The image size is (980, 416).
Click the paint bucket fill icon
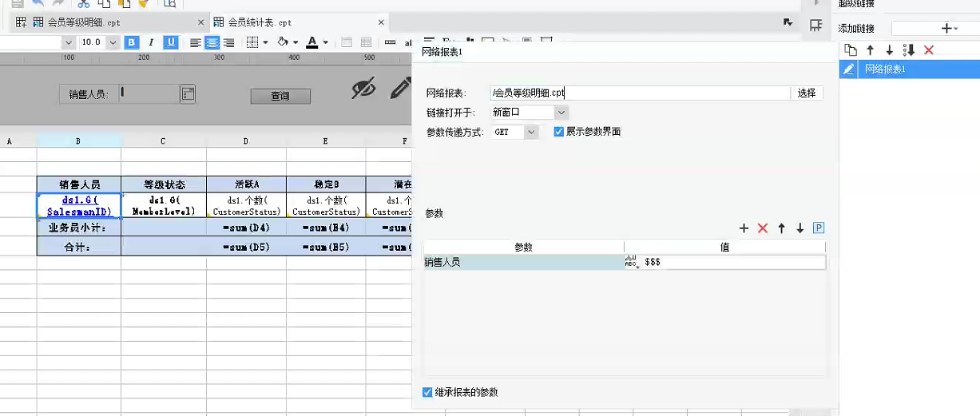tap(282, 42)
